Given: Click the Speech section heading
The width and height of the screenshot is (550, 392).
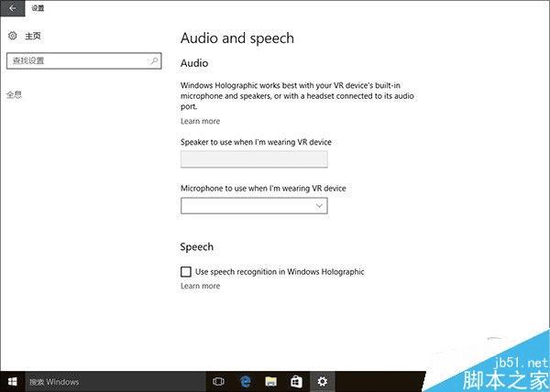Looking at the screenshot, I should [197, 247].
